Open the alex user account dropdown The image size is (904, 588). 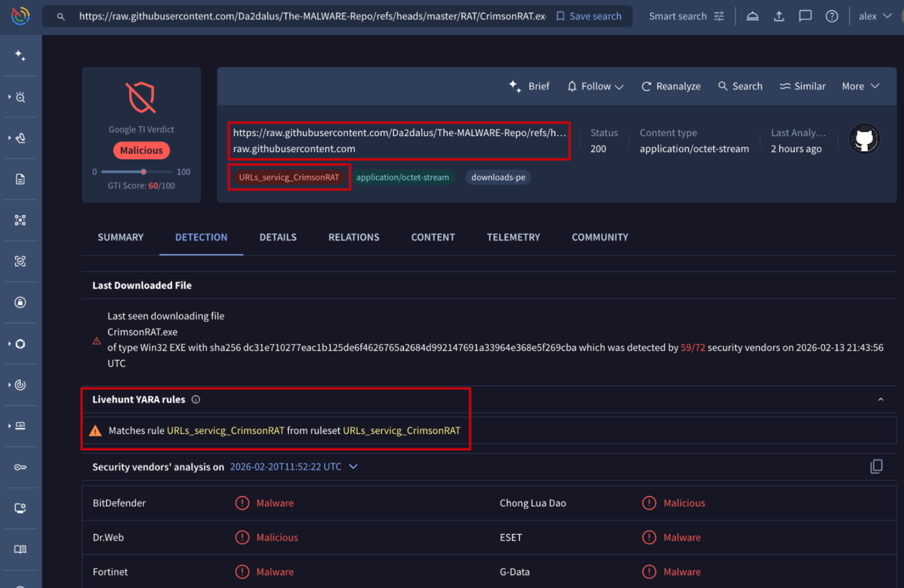coord(875,16)
